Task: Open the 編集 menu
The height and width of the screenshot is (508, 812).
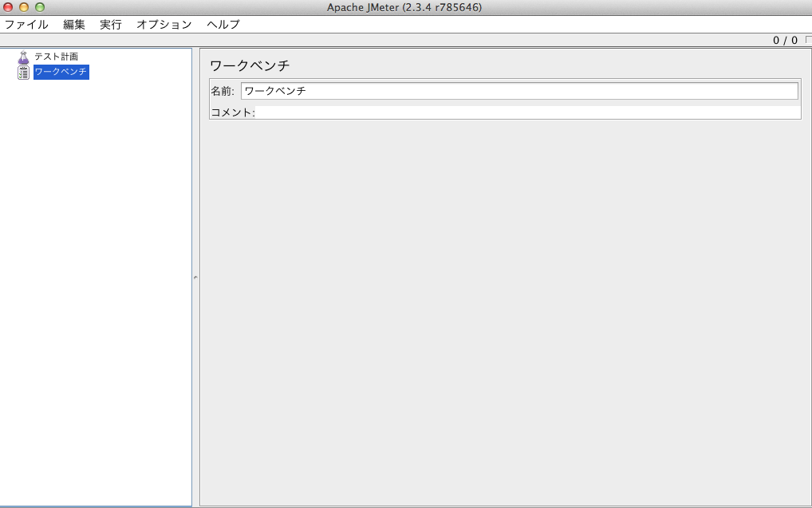Action: point(74,25)
